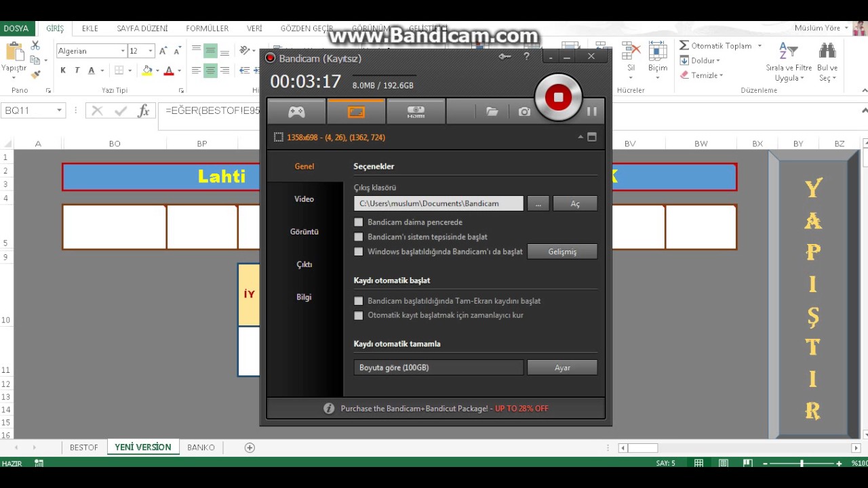Open the BANKO sheet tab
Viewport: 868px width, 488px height.
(201, 447)
